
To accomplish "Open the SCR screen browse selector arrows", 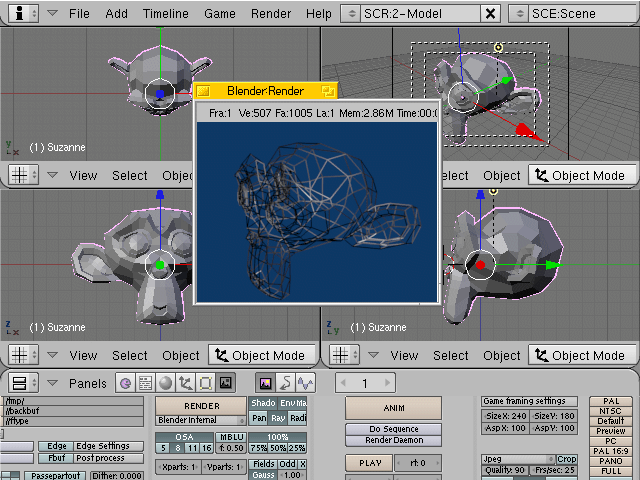I will [x=351, y=13].
